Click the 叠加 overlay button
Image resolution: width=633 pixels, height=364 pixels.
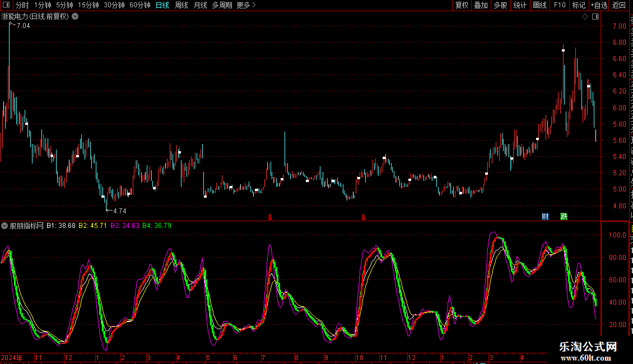(481, 5)
